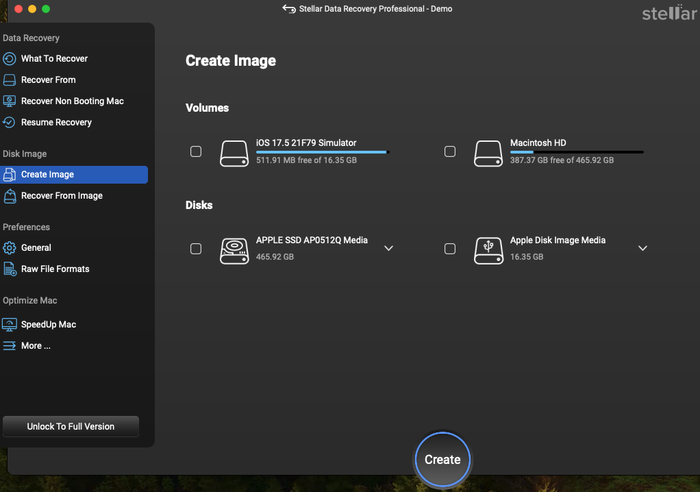Image resolution: width=700 pixels, height=492 pixels.
Task: Click the Macintosh HD storage usage bar
Action: coord(577,152)
